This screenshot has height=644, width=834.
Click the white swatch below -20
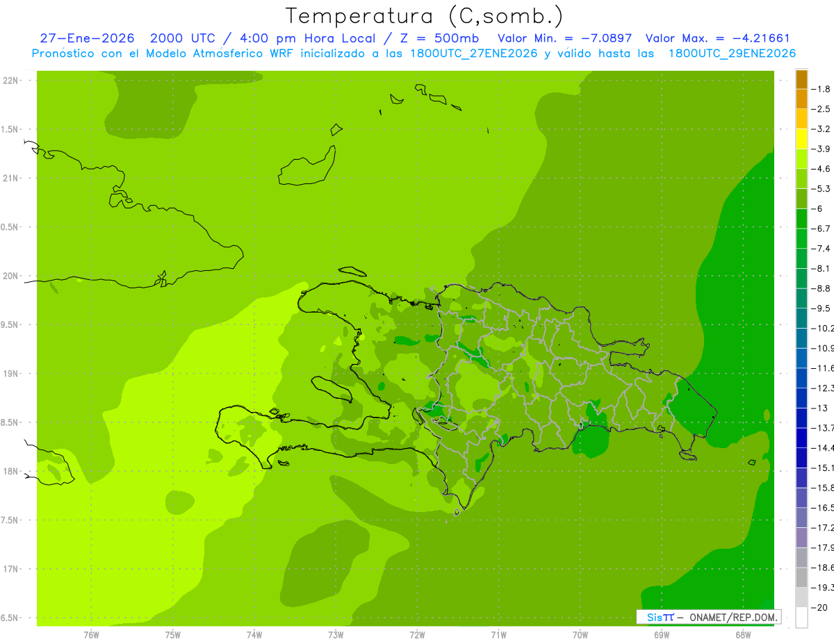click(x=801, y=618)
